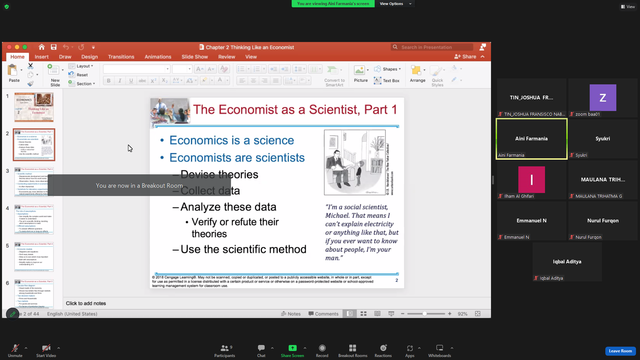This screenshot has height=360, width=640.
Task: Open the Design ribbon tab
Action: (89, 57)
